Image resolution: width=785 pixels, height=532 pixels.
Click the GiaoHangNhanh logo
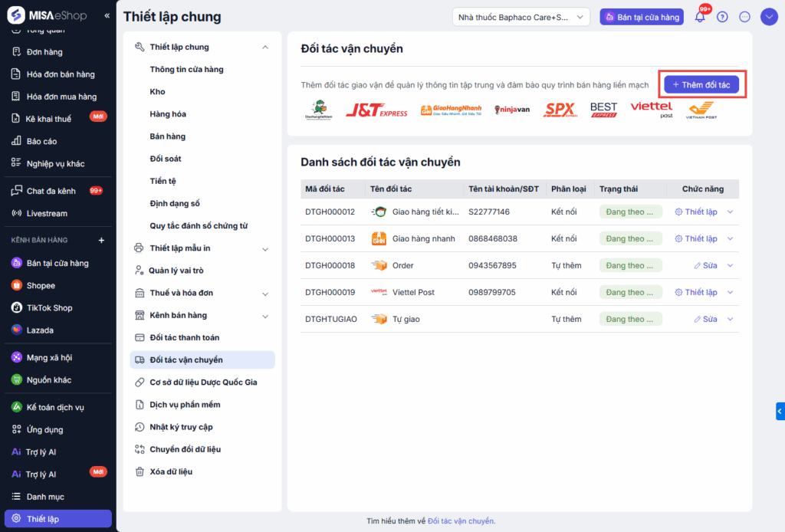(451, 110)
